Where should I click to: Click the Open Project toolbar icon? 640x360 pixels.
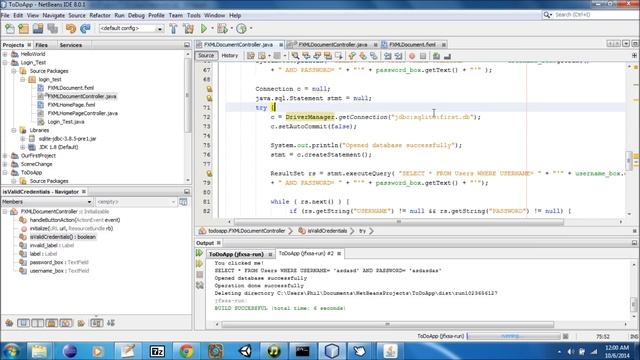[38, 29]
